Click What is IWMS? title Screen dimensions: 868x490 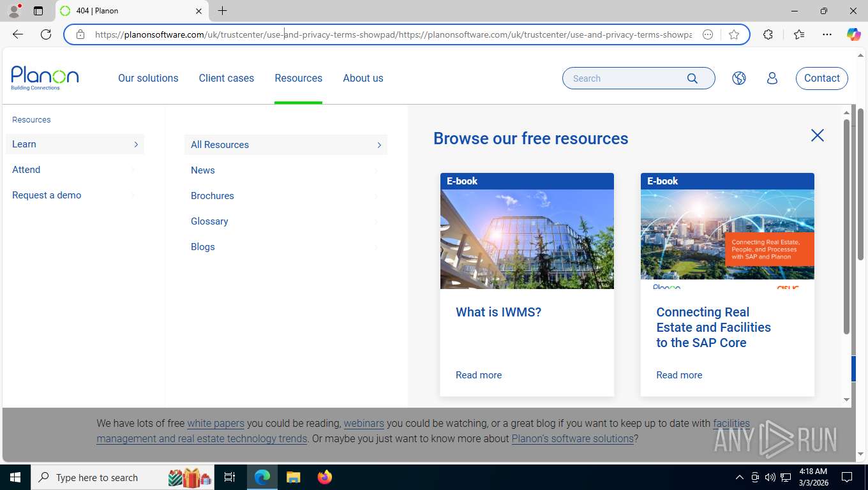[x=498, y=312]
